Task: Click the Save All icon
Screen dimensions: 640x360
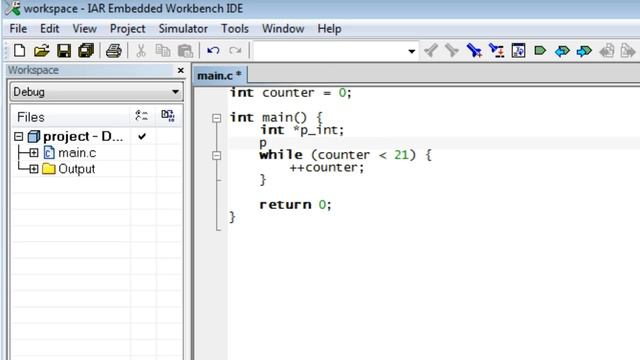Action: click(86, 51)
